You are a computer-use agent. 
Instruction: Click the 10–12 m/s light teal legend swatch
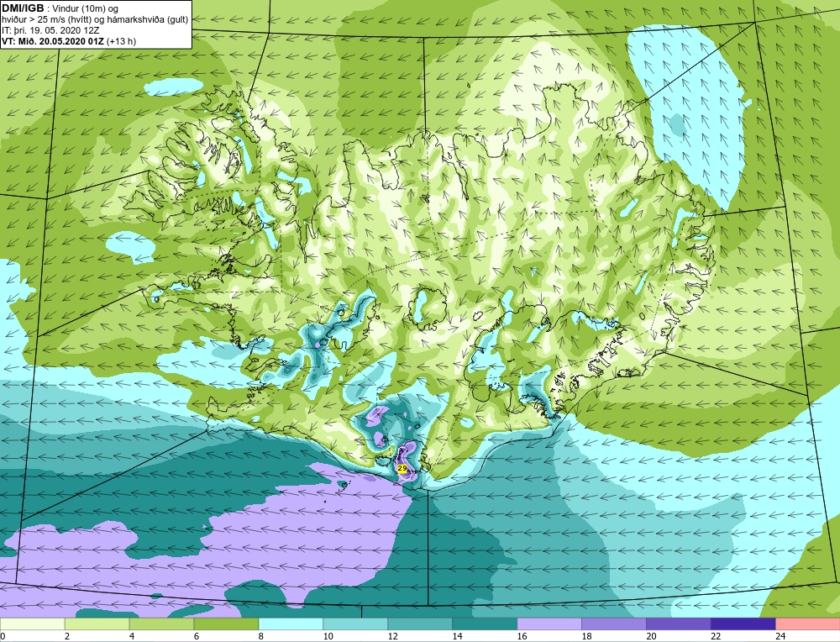(x=355, y=624)
